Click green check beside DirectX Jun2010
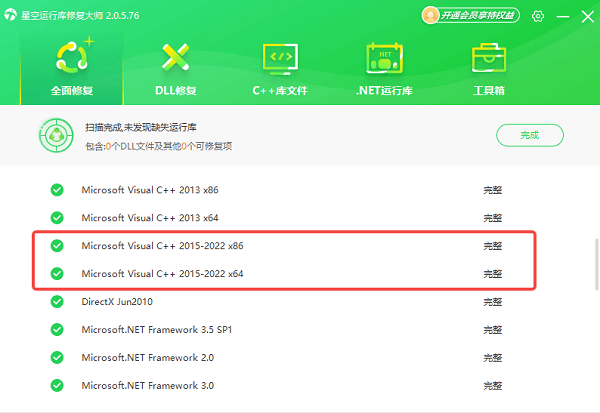600x413 pixels. (x=57, y=302)
